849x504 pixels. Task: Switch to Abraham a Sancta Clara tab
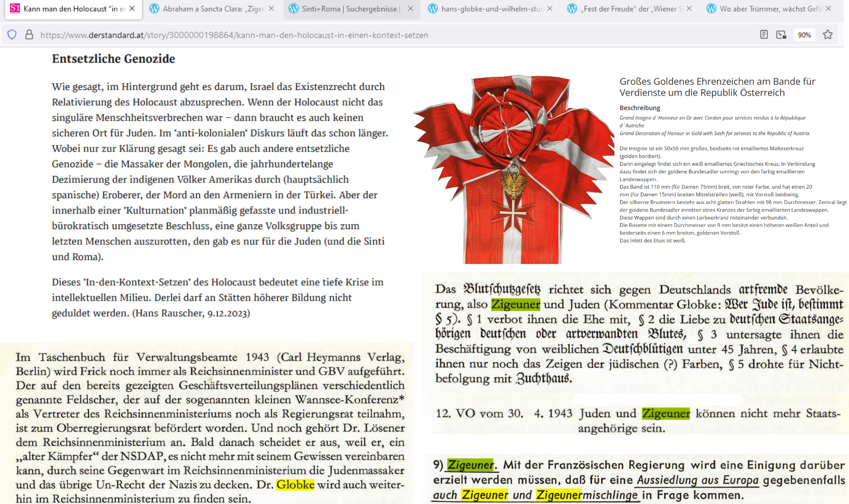(x=208, y=8)
